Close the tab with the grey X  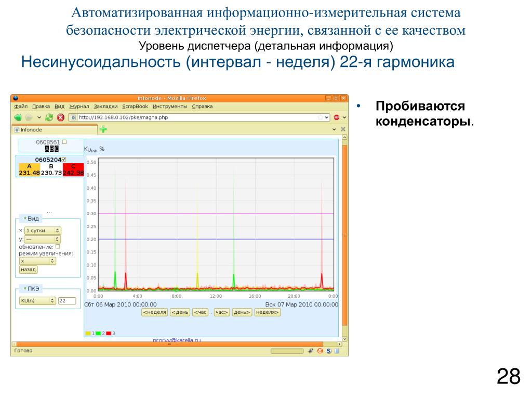[x=343, y=129]
